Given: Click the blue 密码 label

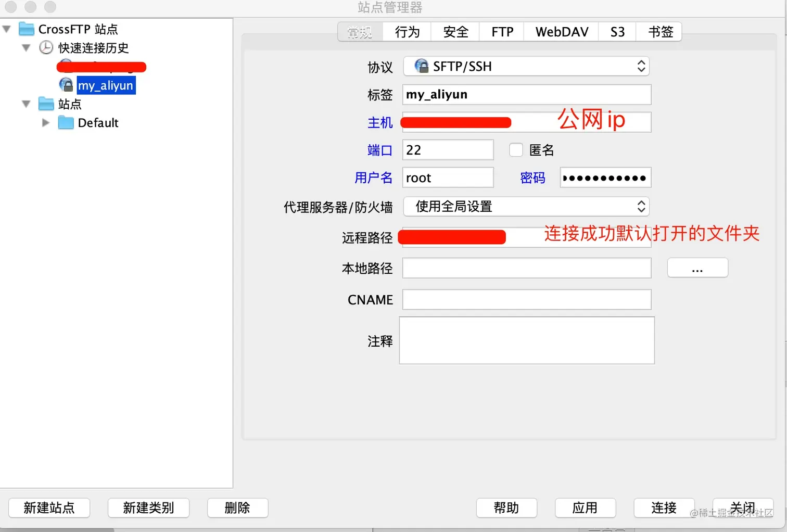Looking at the screenshot, I should tap(532, 178).
